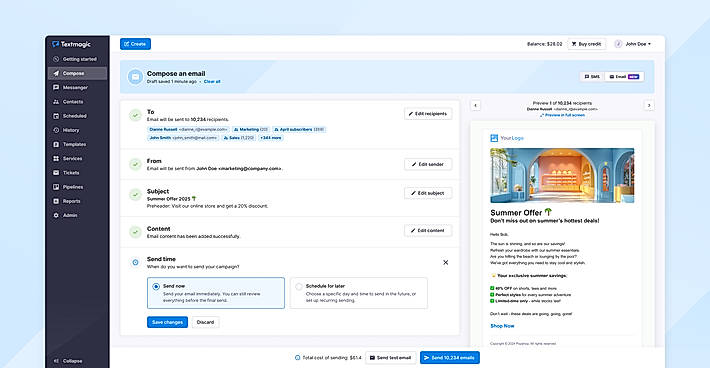Click the From section green checkmark

pyautogui.click(x=135, y=164)
